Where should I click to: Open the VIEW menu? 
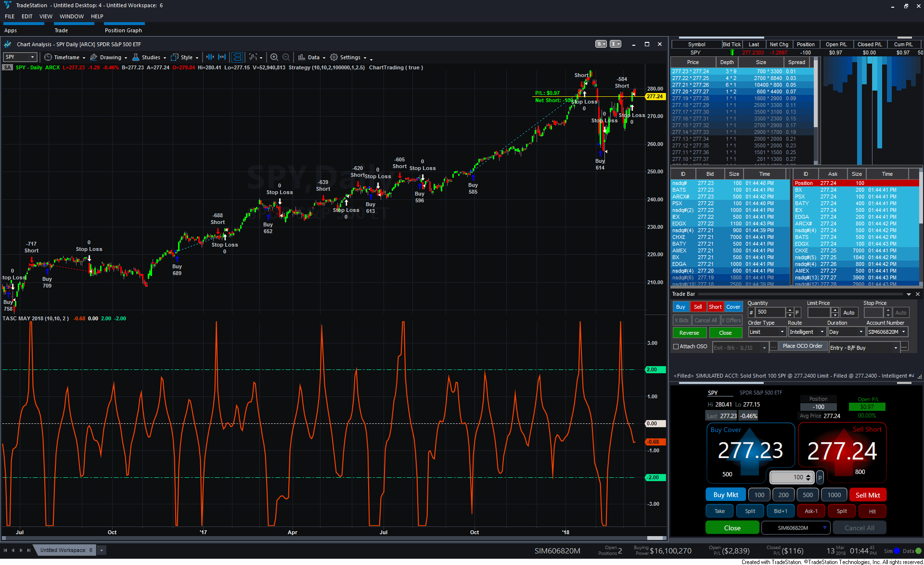coord(46,16)
